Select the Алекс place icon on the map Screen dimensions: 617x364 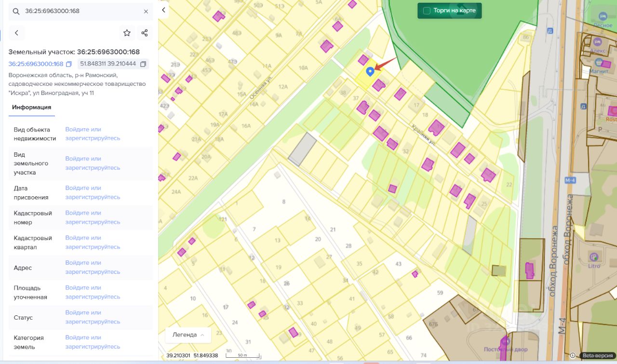click(598, 42)
